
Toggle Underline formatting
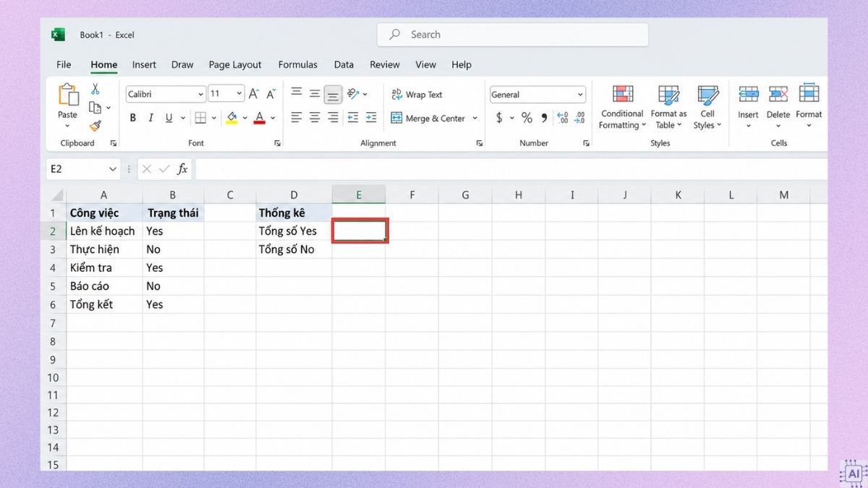[x=169, y=118]
